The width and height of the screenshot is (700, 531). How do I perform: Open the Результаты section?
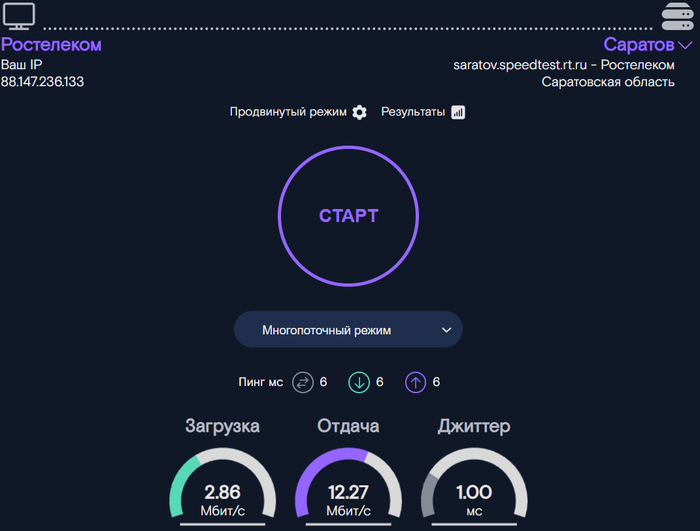(413, 112)
